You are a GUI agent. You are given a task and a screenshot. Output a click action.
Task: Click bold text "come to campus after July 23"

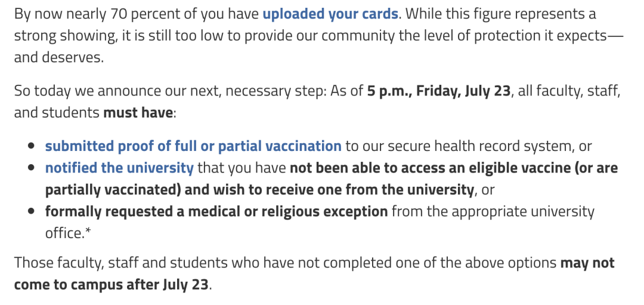coord(112,285)
